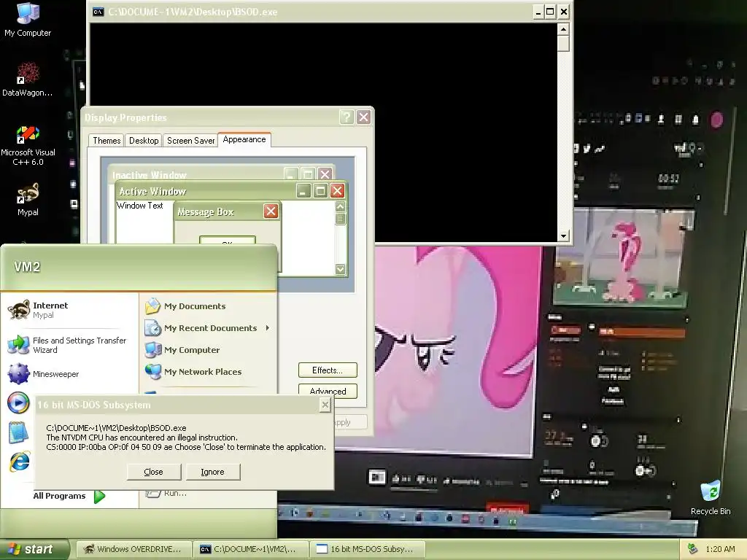This screenshot has width=747, height=560.
Task: Open the DataWagon desktop shortcut
Action: coord(28,79)
